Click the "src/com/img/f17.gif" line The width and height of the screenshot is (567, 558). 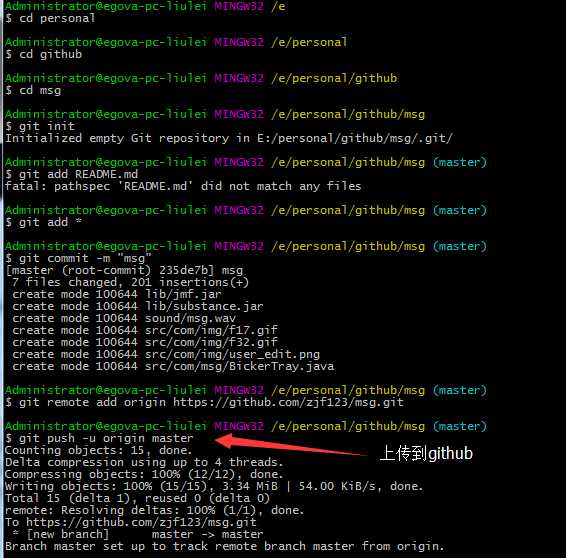[x=145, y=330]
